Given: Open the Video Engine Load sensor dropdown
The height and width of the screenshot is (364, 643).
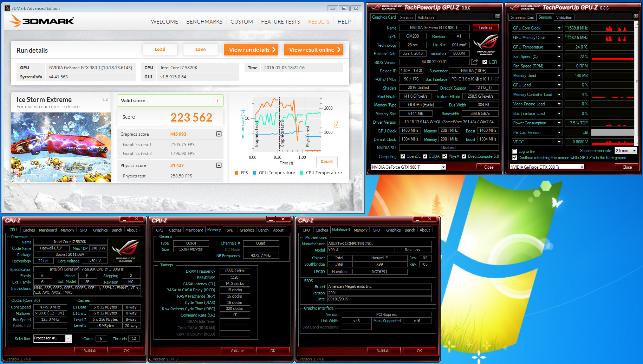Looking at the screenshot, I should click(x=559, y=104).
